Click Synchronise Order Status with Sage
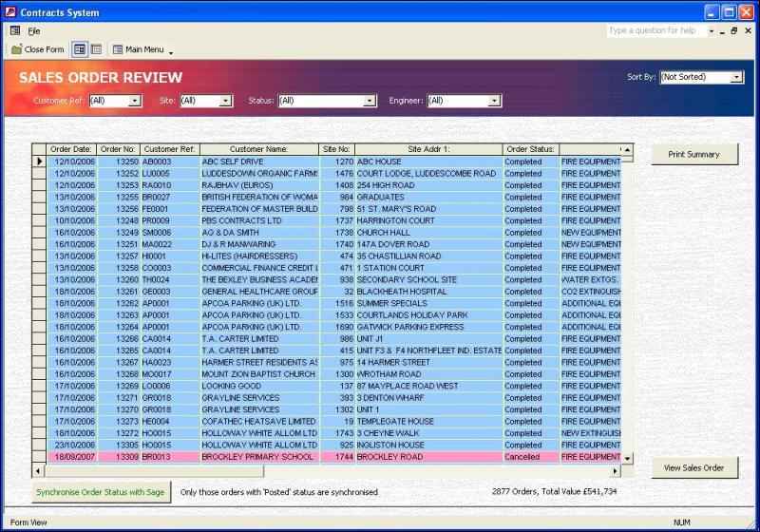 pos(100,492)
